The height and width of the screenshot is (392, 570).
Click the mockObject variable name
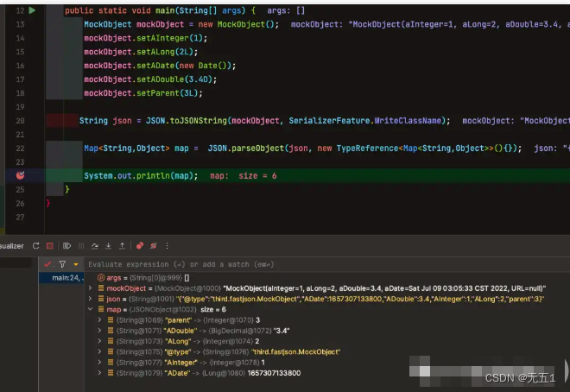click(x=126, y=288)
